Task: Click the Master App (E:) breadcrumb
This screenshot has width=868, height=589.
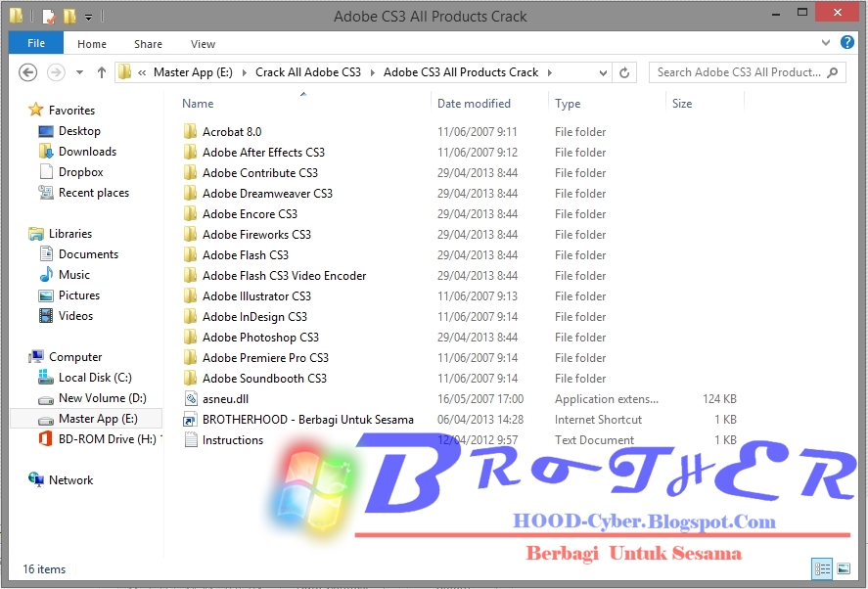Action: pos(193,72)
